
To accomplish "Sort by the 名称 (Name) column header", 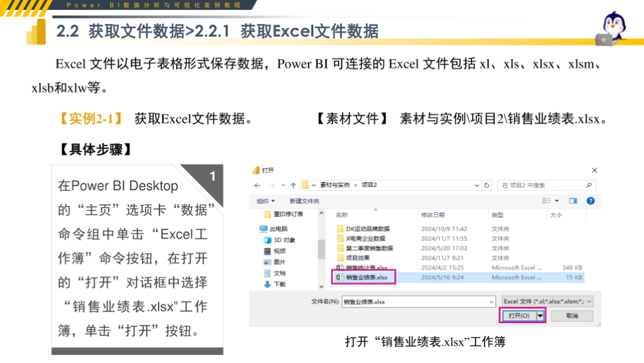I will [342, 215].
